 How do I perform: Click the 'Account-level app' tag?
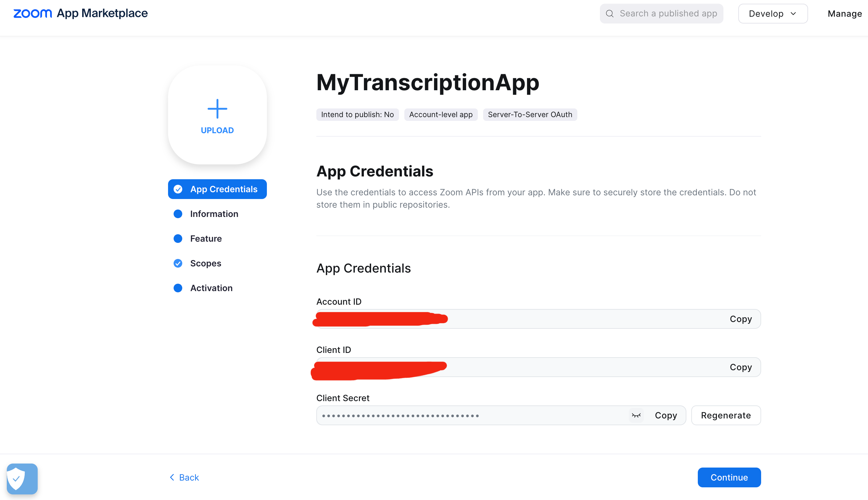click(441, 115)
